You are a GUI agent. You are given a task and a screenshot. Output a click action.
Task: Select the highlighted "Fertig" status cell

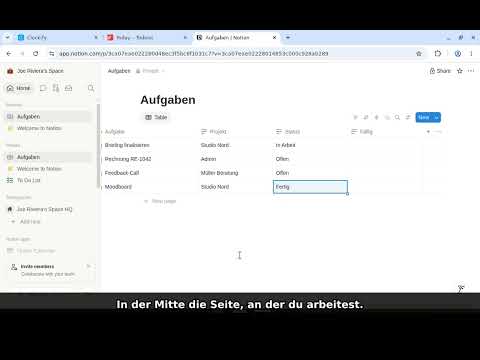pyautogui.click(x=310, y=187)
